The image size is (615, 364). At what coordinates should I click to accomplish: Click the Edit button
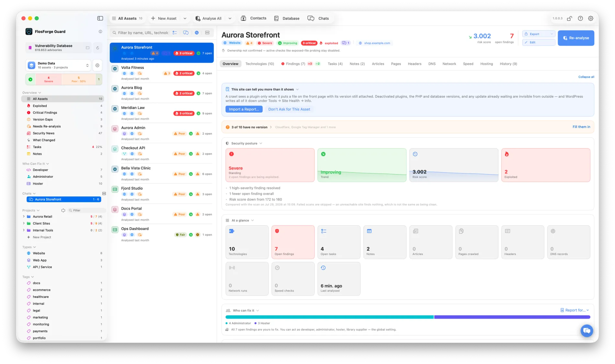539,42
